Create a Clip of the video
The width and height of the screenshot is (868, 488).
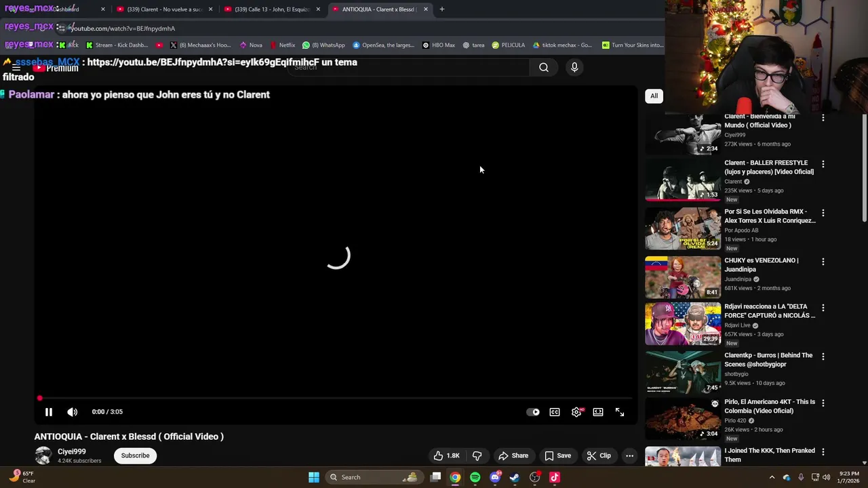click(599, 455)
